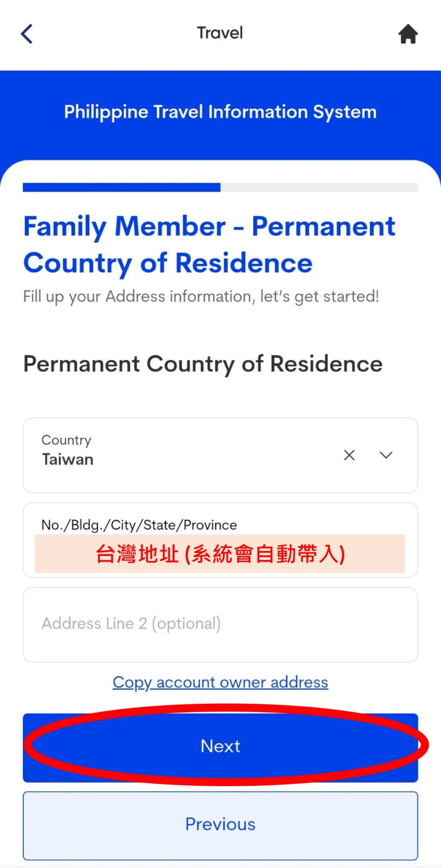Click the Travel page title
441x868 pixels.
tap(220, 33)
